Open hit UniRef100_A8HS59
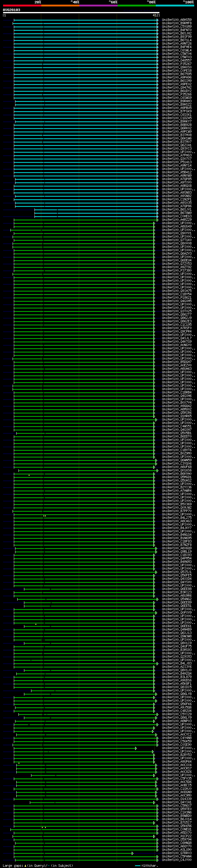Viewport: 197px width, 868px height. pyautogui.click(x=176, y=20)
